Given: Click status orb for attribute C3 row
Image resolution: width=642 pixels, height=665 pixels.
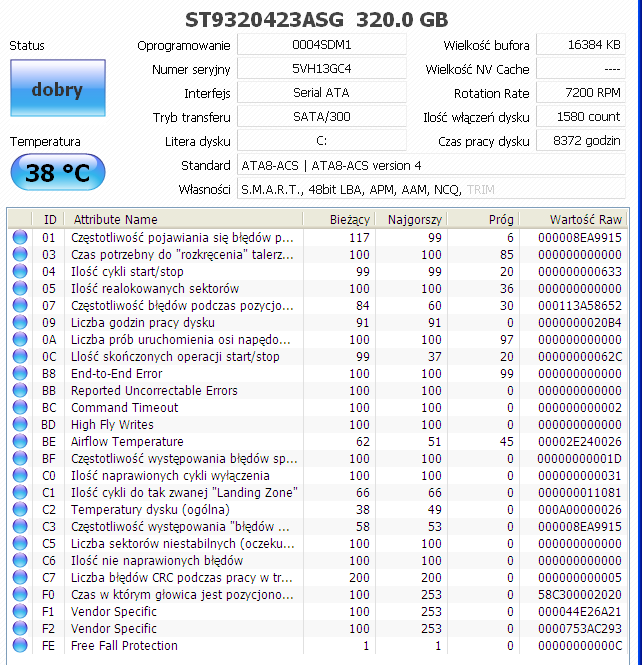Looking at the screenshot, I should 20,526.
